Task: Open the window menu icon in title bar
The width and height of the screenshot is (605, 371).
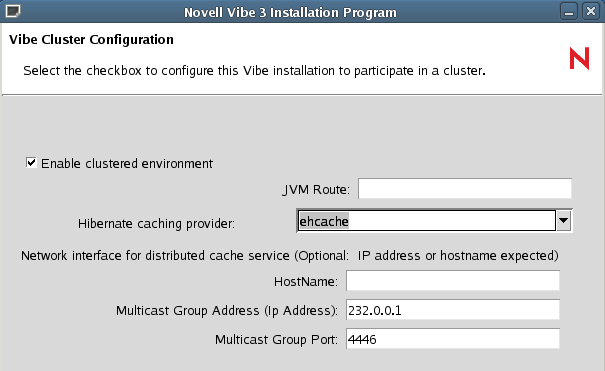Action: pyautogui.click(x=13, y=11)
